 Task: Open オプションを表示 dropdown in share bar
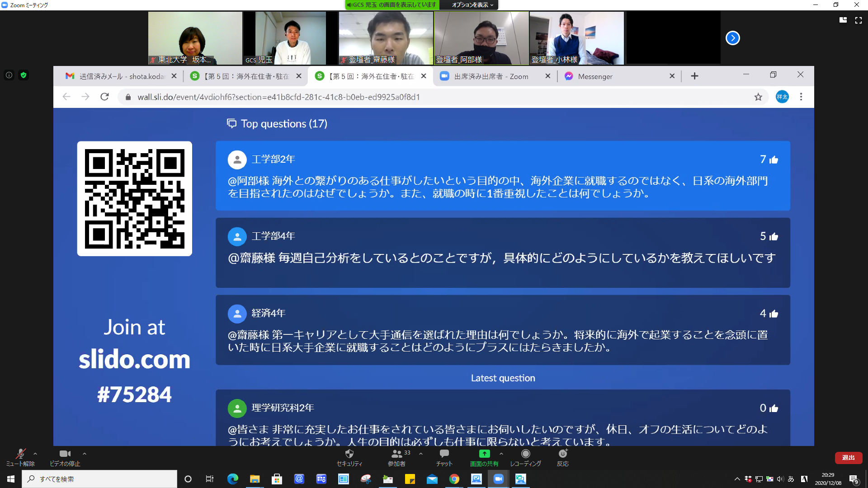click(472, 5)
